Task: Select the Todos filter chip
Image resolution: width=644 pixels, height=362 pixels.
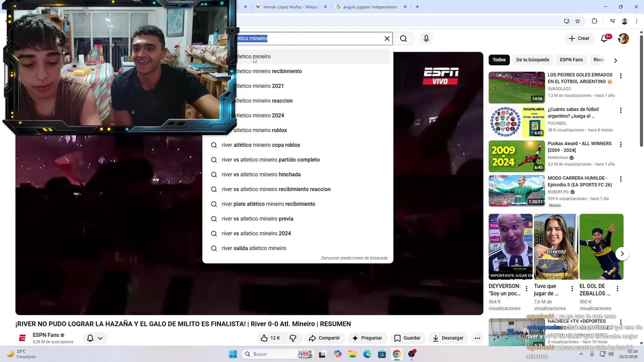Action: pos(499,60)
